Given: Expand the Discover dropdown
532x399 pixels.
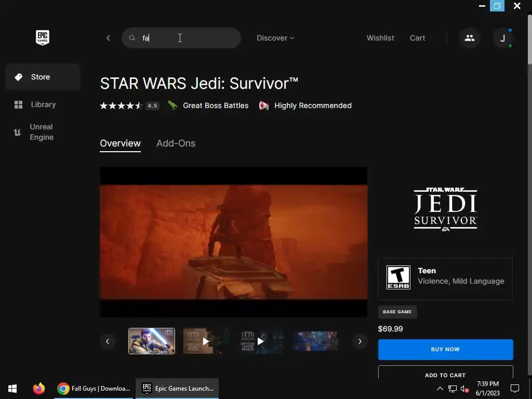Looking at the screenshot, I should point(275,38).
